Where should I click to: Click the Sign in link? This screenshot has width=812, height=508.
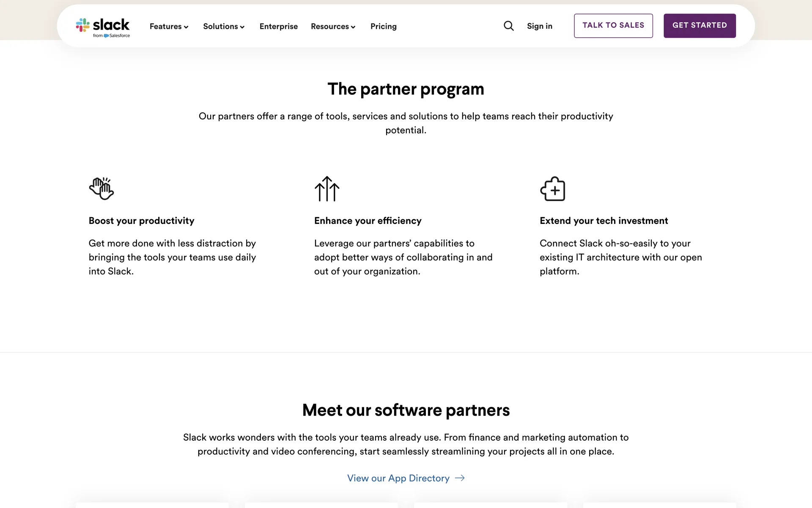tap(540, 26)
